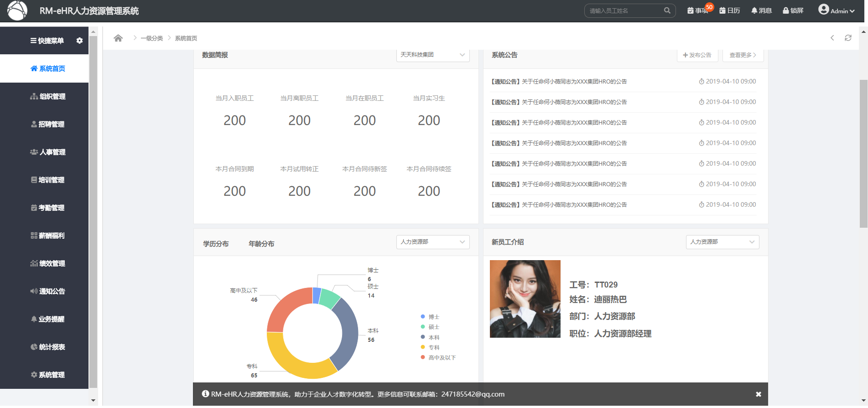The image size is (868, 408).
Task: Click the 本月合同待新签 value 200
Action: (364, 191)
